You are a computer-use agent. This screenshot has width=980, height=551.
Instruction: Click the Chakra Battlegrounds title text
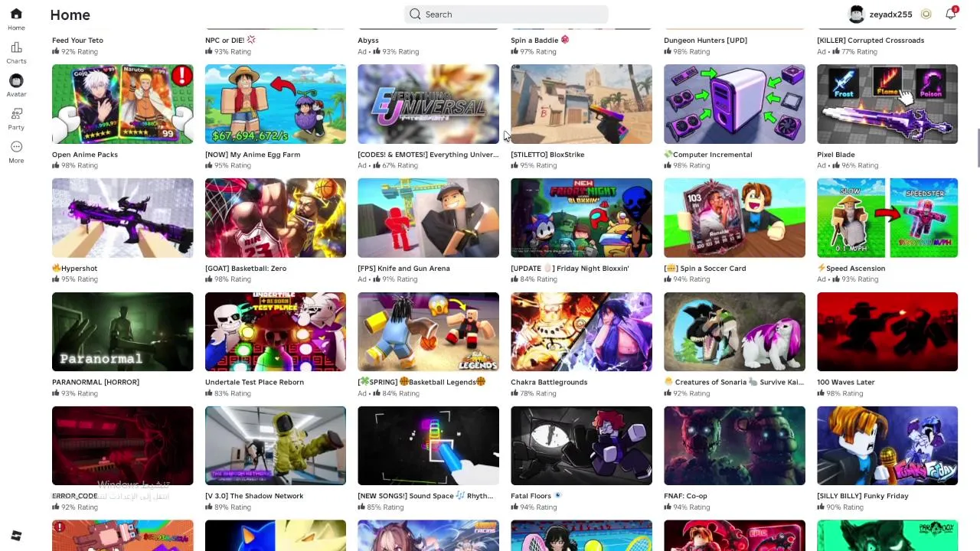(x=549, y=382)
